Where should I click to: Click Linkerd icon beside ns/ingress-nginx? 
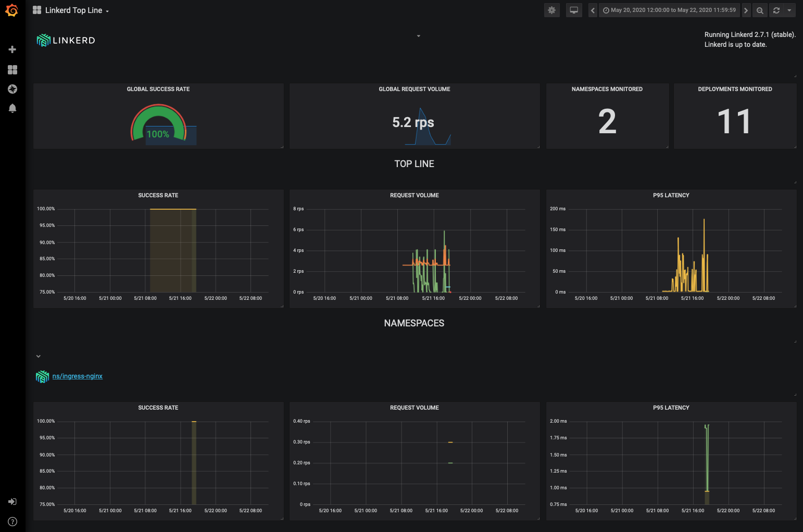click(42, 376)
